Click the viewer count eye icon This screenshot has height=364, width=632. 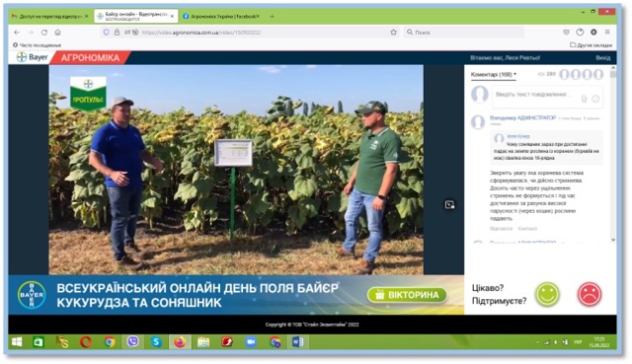pyautogui.click(x=541, y=74)
